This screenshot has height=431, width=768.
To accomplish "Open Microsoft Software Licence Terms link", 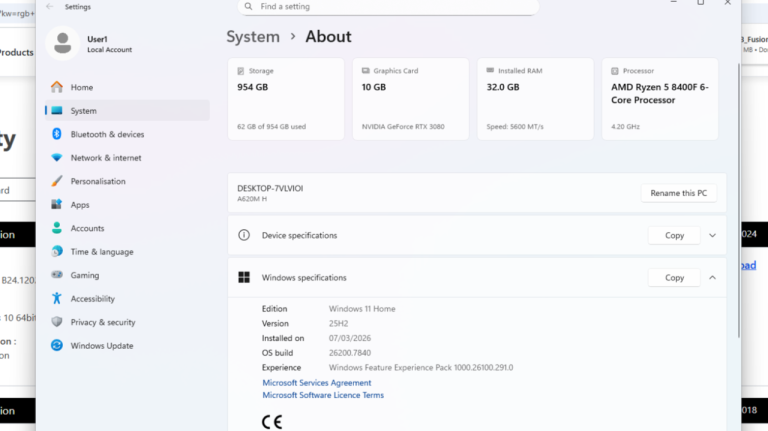I will click(x=322, y=395).
